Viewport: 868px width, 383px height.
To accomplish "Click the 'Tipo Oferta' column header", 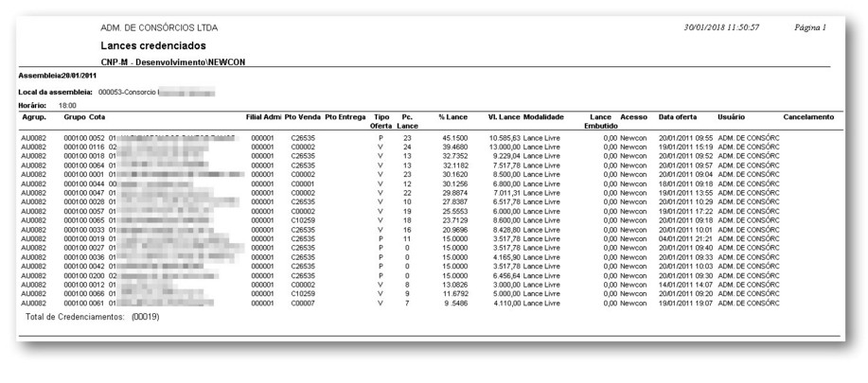I will [x=381, y=122].
